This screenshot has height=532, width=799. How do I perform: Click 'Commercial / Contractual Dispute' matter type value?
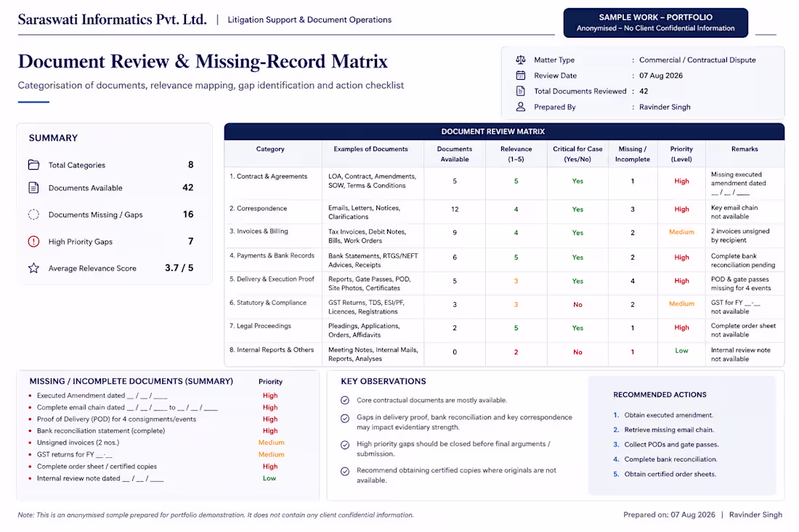click(x=697, y=60)
